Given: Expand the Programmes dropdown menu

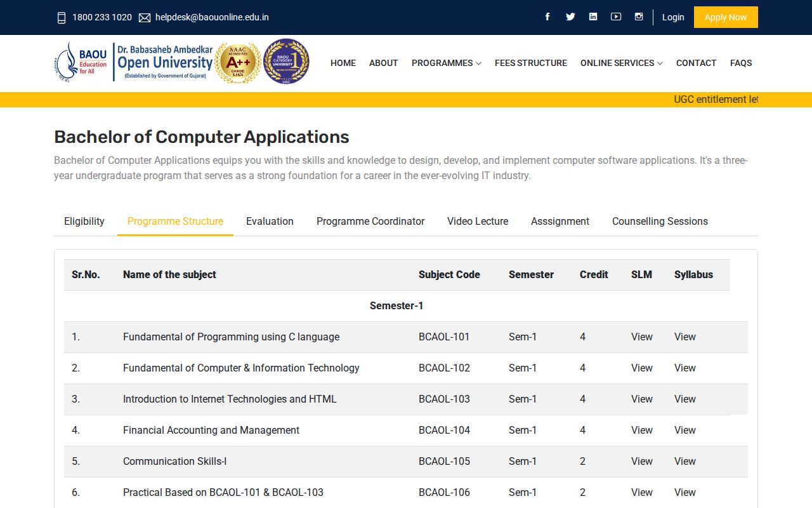Looking at the screenshot, I should [x=447, y=63].
